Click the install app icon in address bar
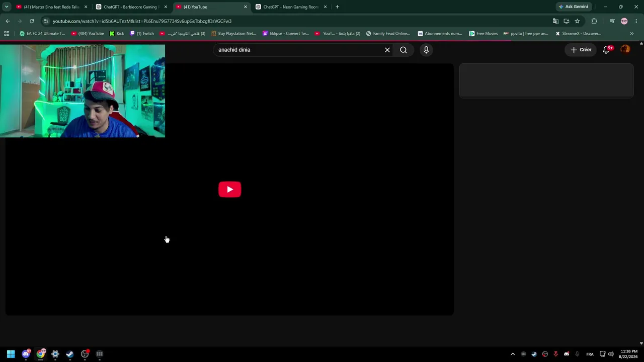This screenshot has width=644, height=362. tap(567, 21)
